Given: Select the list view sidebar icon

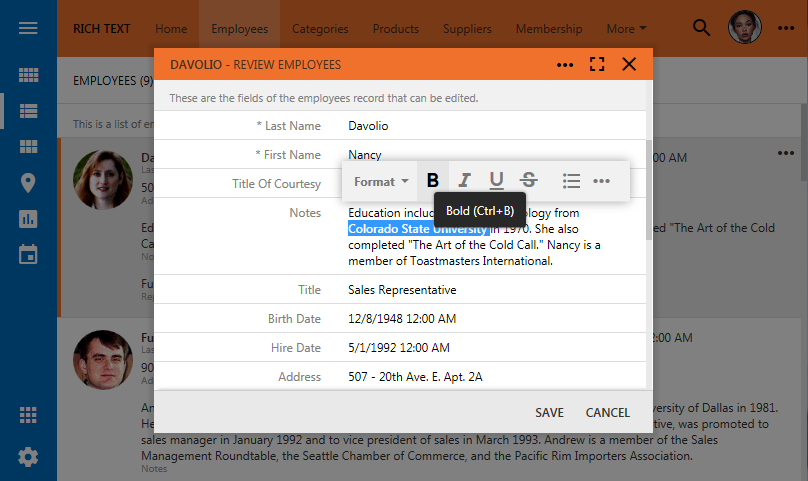Looking at the screenshot, I should [28, 111].
